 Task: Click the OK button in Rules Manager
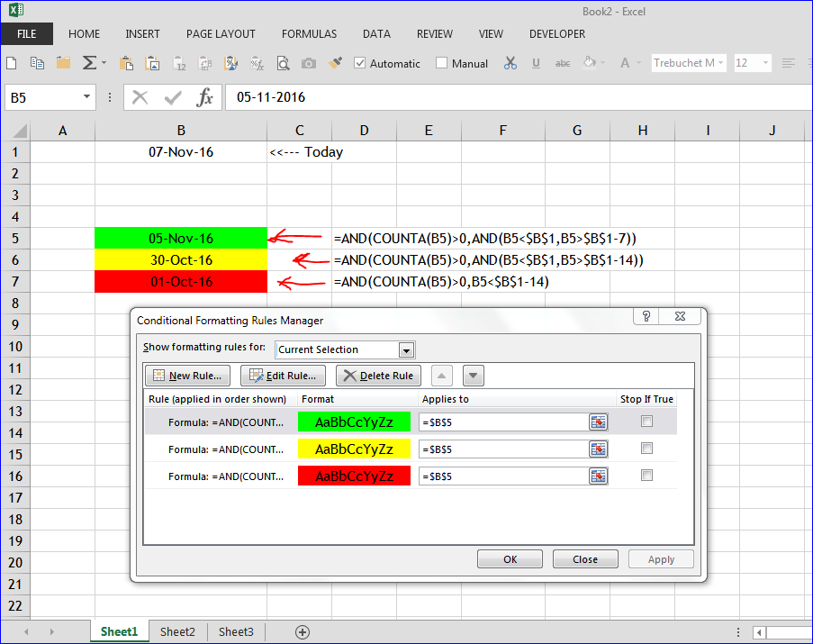click(510, 559)
